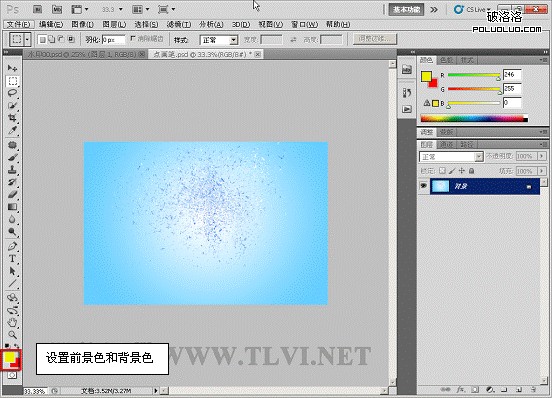The image size is (552, 398).
Task: Open the 窗口(W) menu
Action: pos(305,24)
